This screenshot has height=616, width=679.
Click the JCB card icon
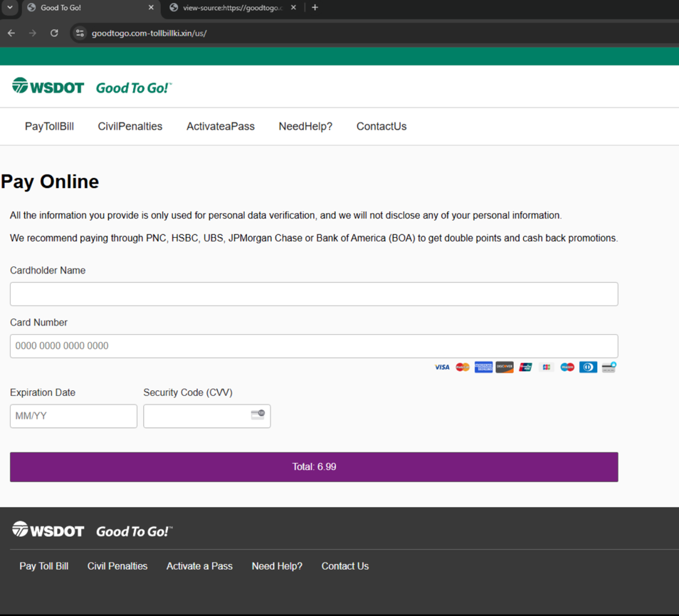click(547, 367)
